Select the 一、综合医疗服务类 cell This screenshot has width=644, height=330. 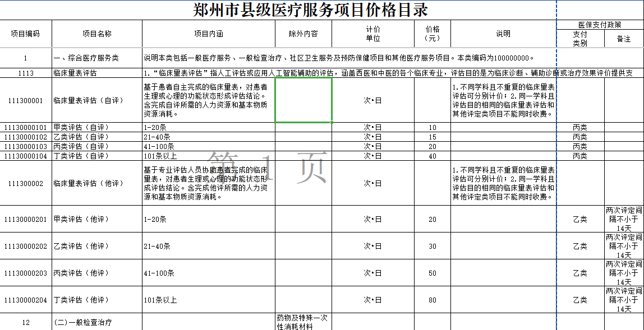click(x=97, y=58)
